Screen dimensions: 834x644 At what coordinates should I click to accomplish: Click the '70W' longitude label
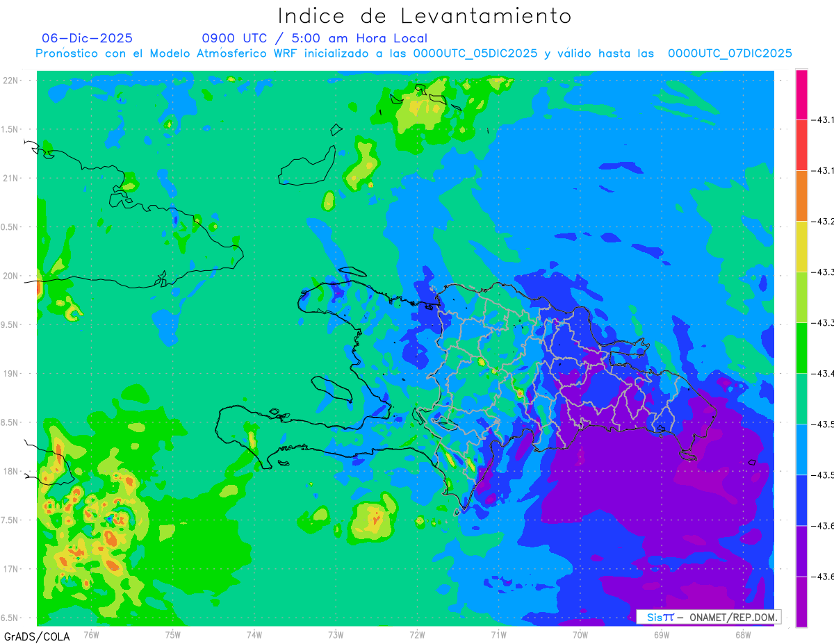(580, 635)
